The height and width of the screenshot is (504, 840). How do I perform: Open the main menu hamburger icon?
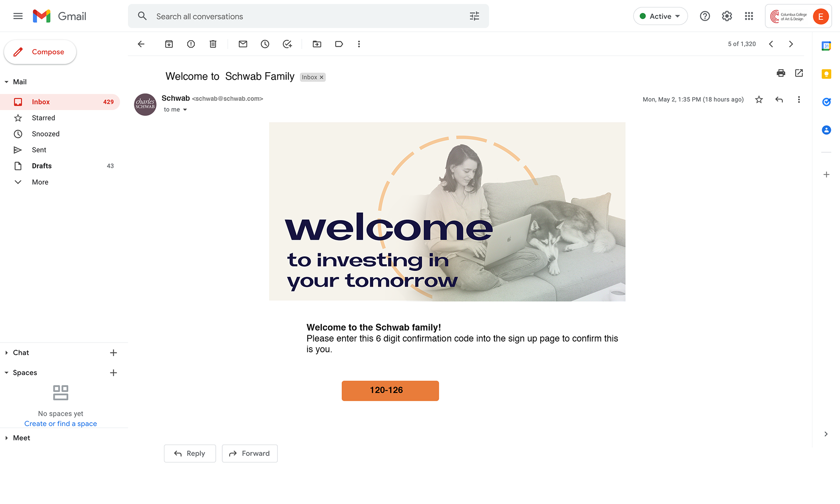tap(18, 16)
